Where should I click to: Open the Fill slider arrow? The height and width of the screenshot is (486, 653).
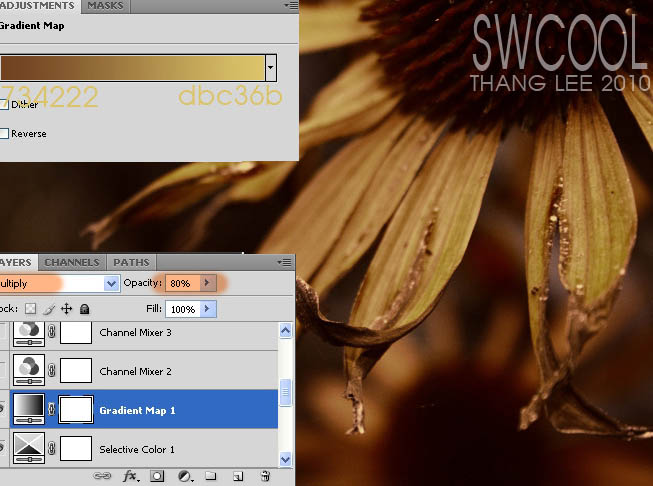point(208,309)
